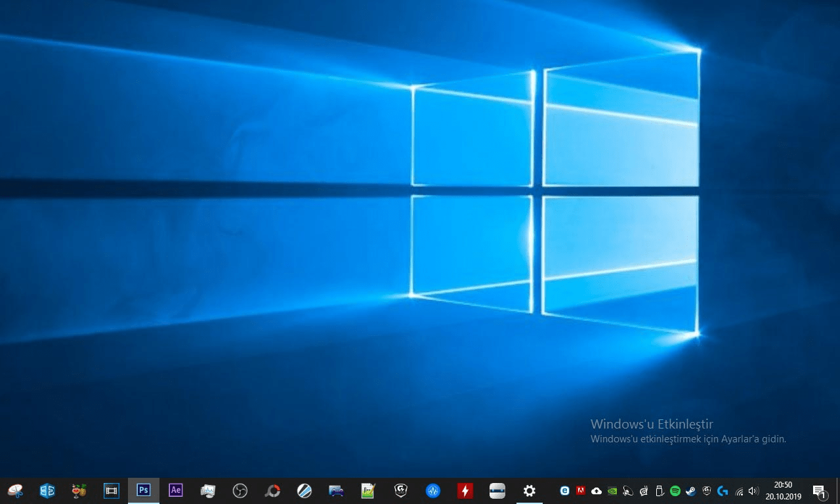Viewport: 840px width, 504px height.
Task: Click the NVIDIA tray icon
Action: click(x=612, y=491)
